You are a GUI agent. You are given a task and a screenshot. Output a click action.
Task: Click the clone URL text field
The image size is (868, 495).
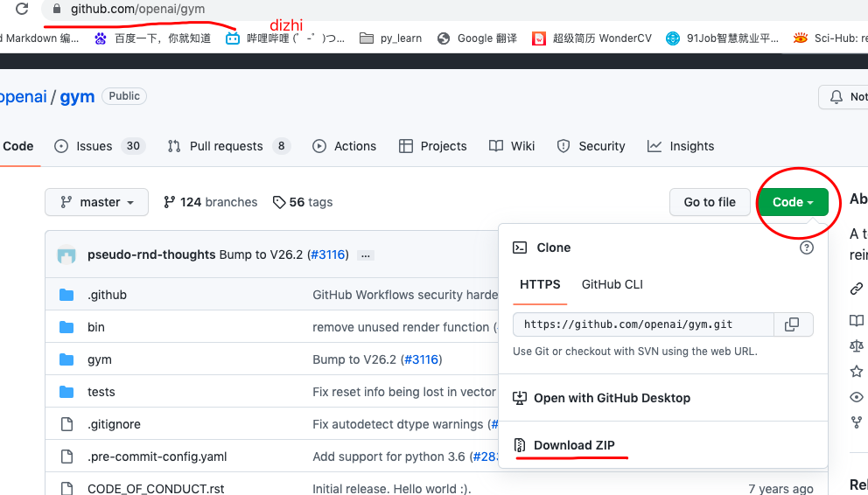pyautogui.click(x=643, y=324)
